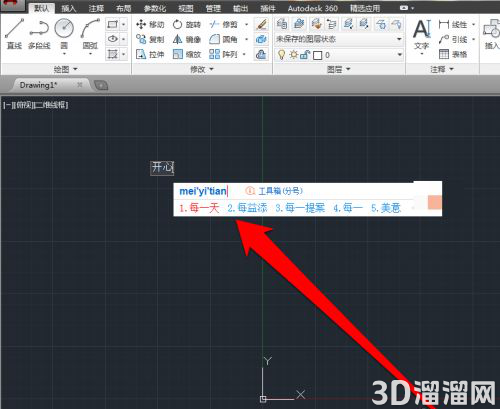Switch to the 注释 ribbon tab
The width and height of the screenshot is (500, 409).
point(96,8)
